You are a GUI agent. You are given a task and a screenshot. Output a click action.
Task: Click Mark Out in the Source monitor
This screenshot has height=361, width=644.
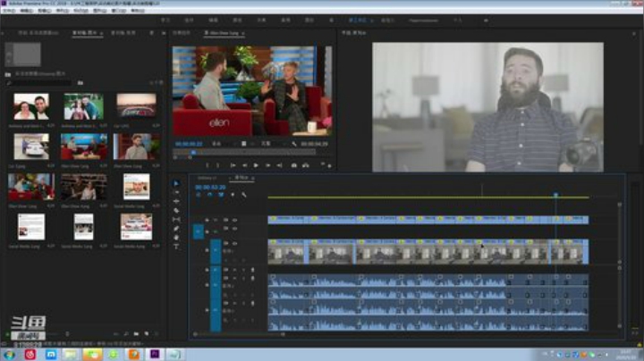coord(217,165)
